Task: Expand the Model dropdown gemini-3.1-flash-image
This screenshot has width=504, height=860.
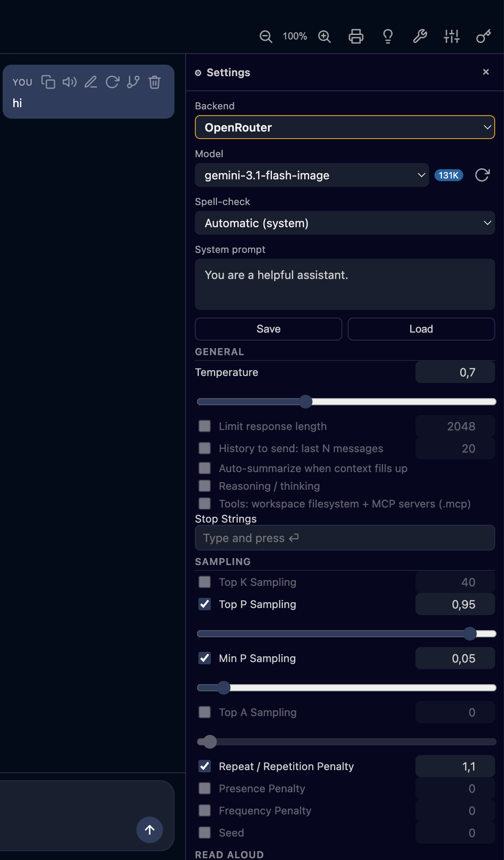Action: [x=312, y=175]
